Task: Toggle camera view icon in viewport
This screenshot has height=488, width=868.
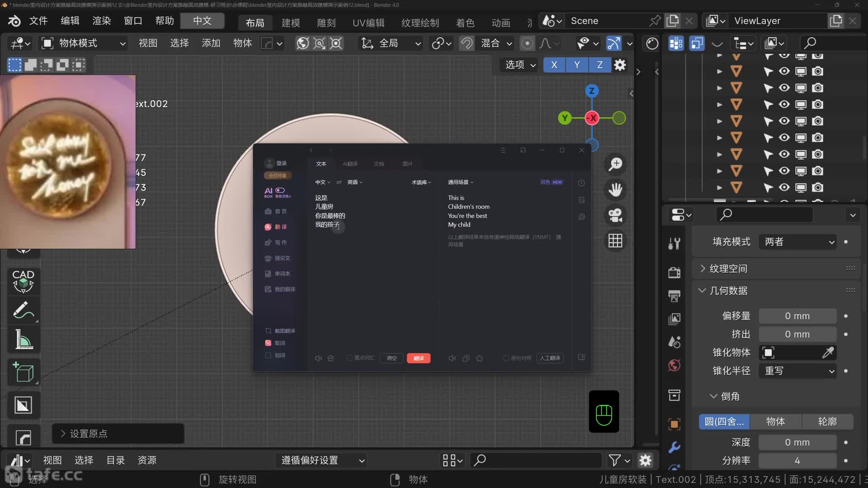Action: coord(615,215)
